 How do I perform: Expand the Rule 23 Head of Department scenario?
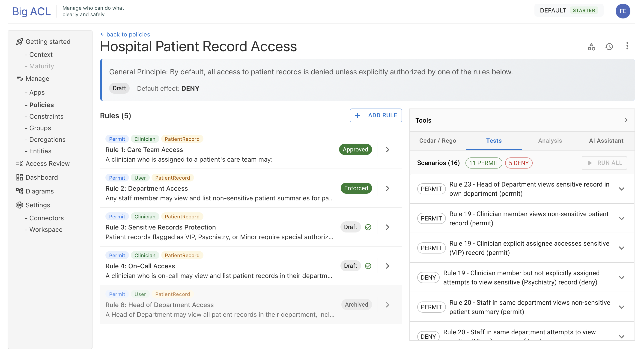[621, 189]
